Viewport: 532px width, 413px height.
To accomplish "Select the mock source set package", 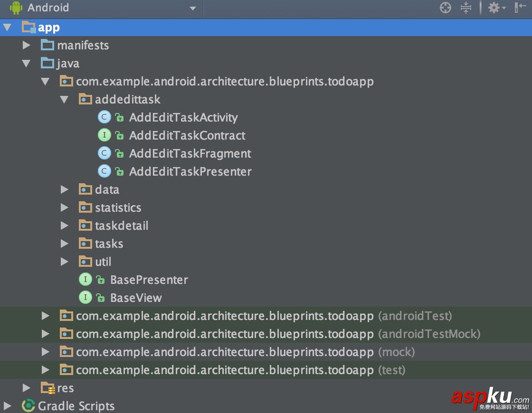I will pyautogui.click(x=224, y=352).
